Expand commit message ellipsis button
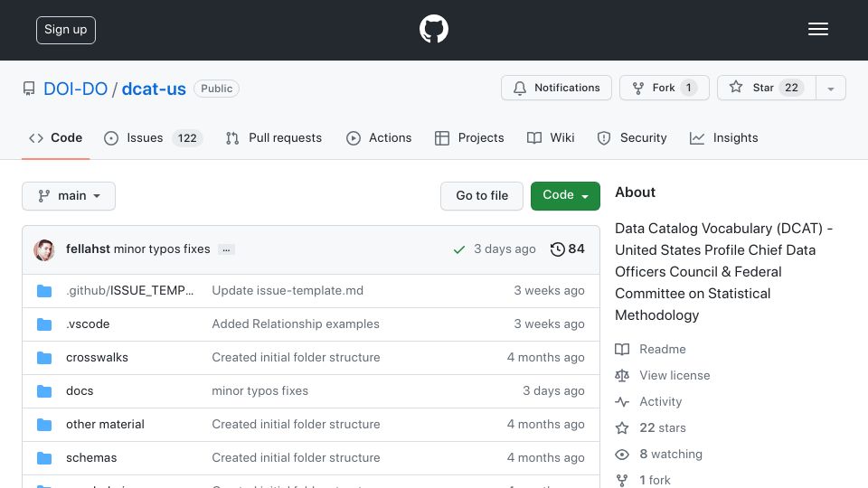The width and height of the screenshot is (868, 488). pos(226,250)
